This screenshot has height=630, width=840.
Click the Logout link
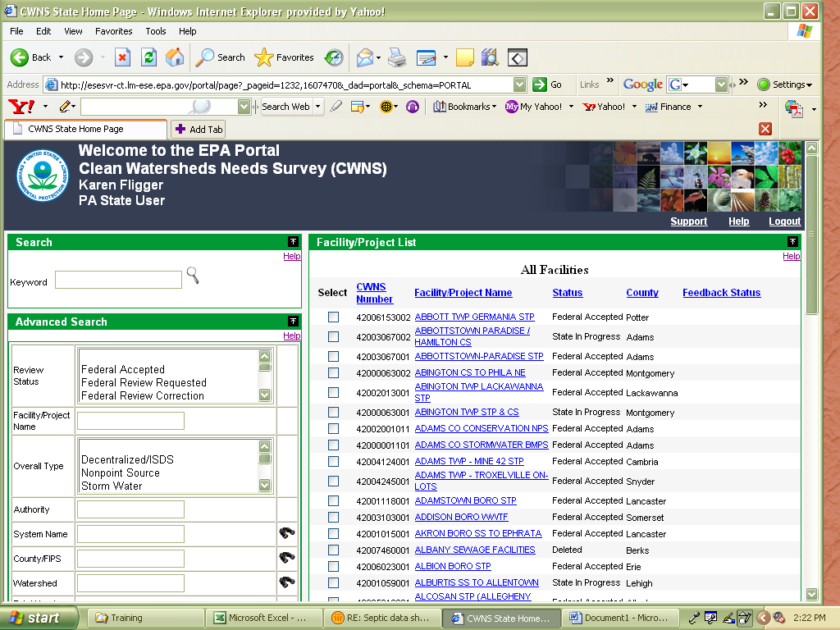click(784, 221)
